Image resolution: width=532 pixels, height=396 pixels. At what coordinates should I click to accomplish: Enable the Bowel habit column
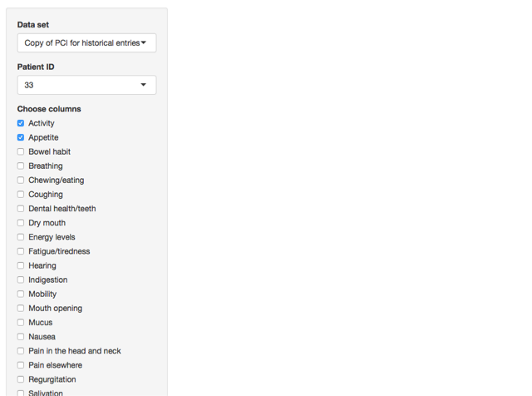point(21,151)
